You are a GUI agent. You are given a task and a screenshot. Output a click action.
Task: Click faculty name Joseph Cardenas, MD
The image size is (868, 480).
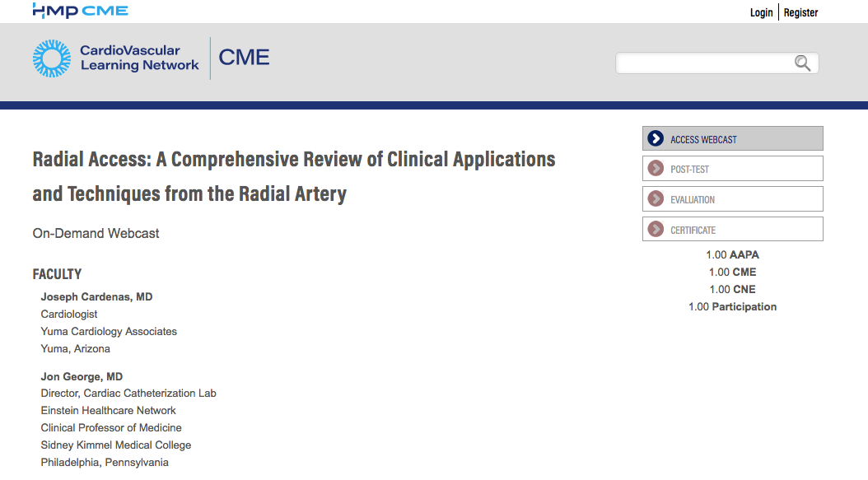coord(96,296)
